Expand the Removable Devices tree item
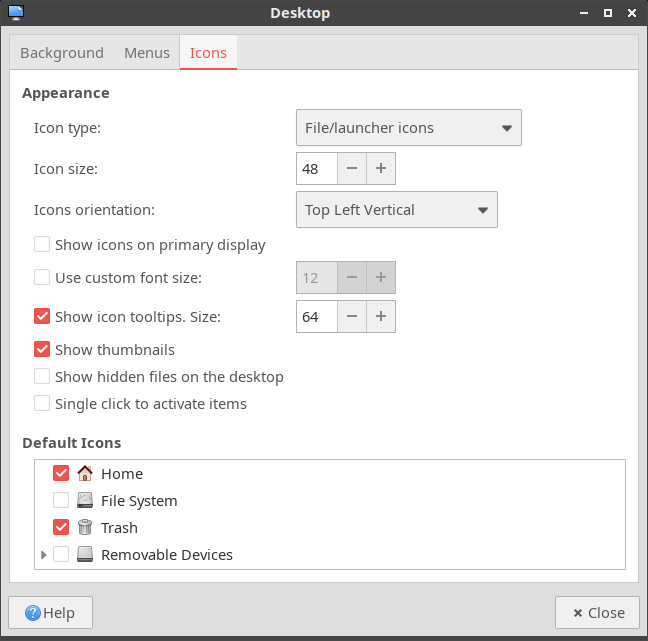Screen dimensions: 648x641 [x=43, y=555]
